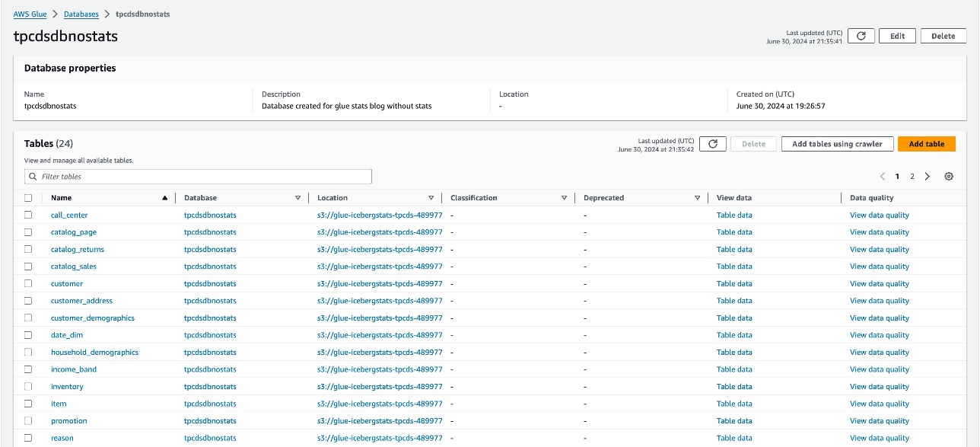Screen dimensions: 980x447
Task: Edit the tpcdsdbnostats database
Action: (897, 36)
